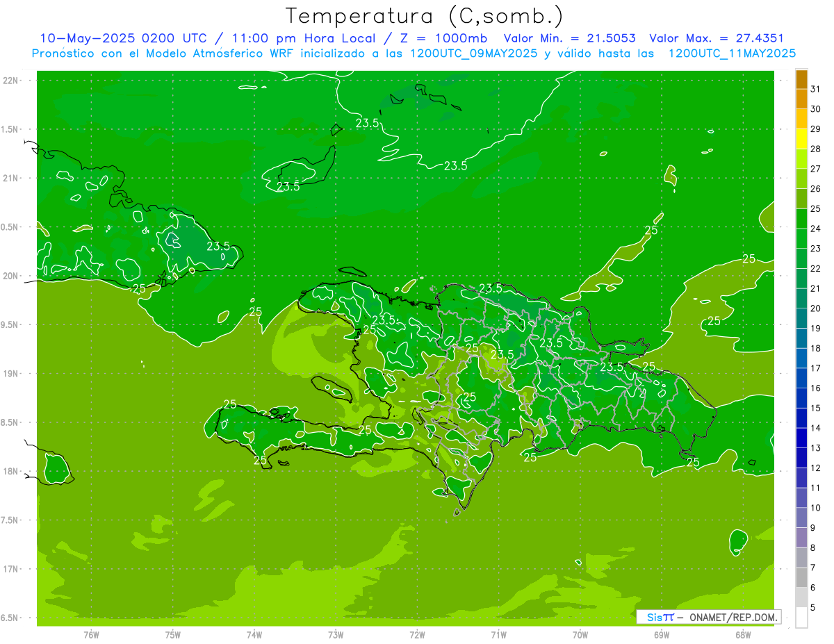Click the color scale value 5
This screenshot has width=834, height=644.
[812, 607]
